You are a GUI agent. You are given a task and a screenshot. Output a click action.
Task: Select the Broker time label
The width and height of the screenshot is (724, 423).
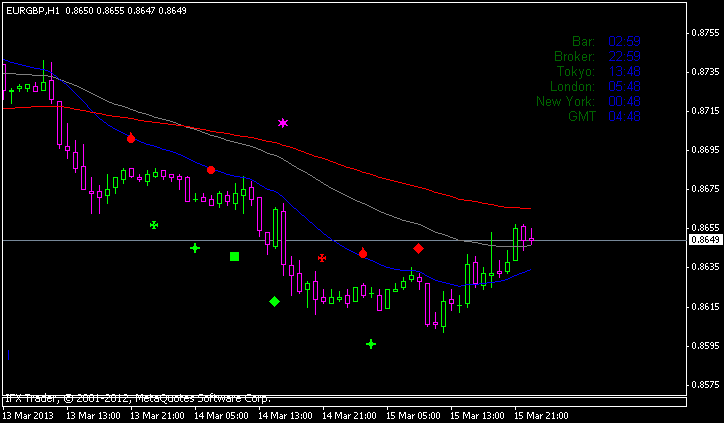click(x=574, y=56)
